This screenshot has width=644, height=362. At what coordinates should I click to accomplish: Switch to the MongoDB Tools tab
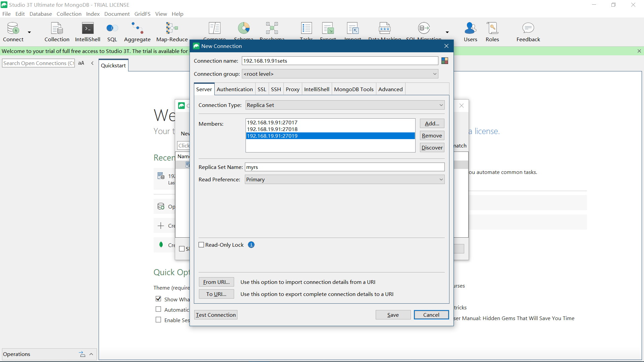pyautogui.click(x=354, y=89)
